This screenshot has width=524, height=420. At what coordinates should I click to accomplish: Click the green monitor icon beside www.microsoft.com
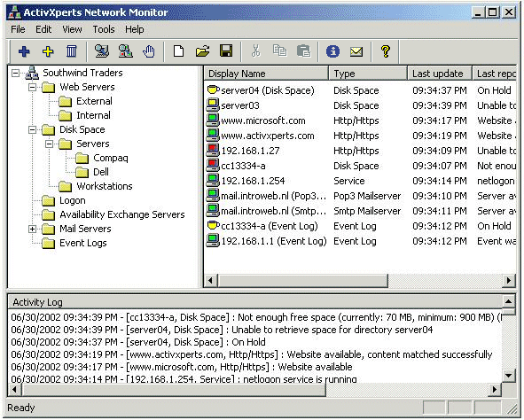[x=213, y=121]
